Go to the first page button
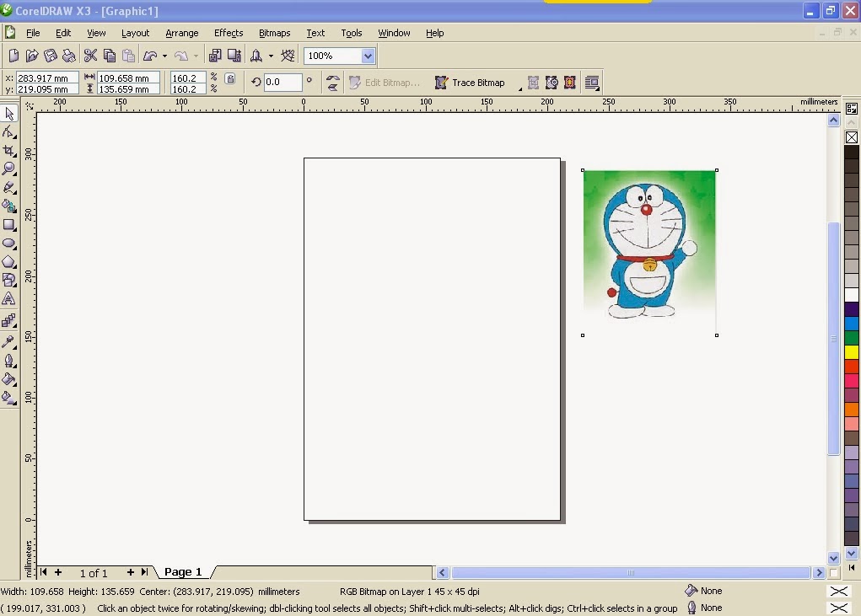 43,572
